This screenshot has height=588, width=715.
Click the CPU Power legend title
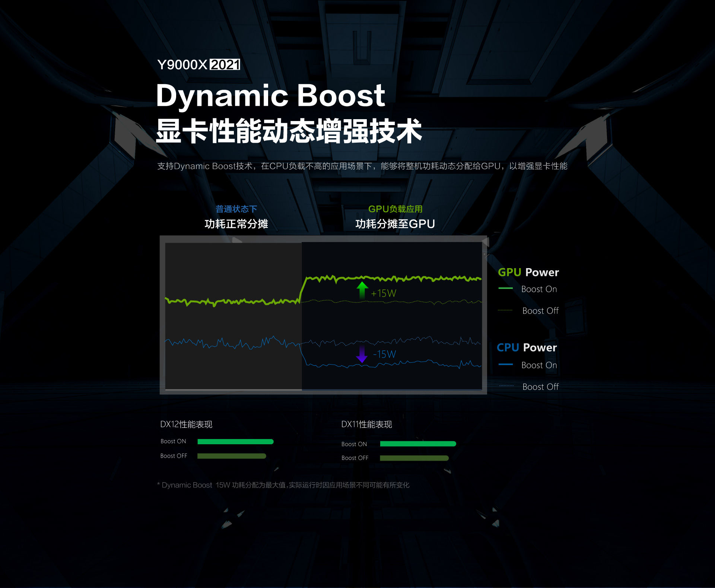point(527,347)
